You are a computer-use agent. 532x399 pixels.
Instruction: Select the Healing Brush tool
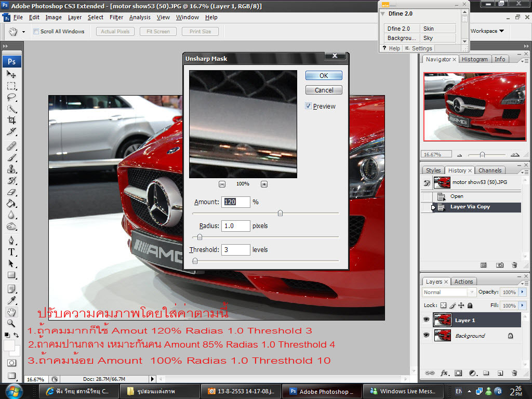point(11,146)
